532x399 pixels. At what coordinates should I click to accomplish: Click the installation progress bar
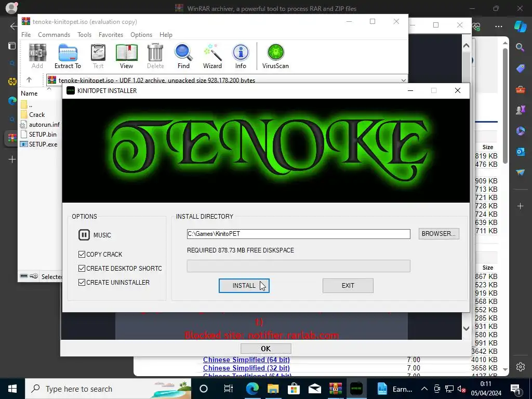[298, 266]
